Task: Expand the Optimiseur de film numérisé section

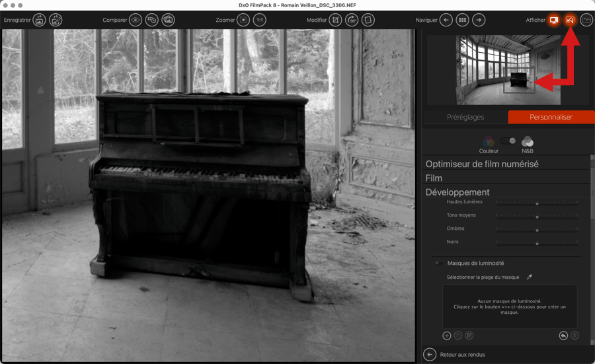Action: pyautogui.click(x=482, y=164)
